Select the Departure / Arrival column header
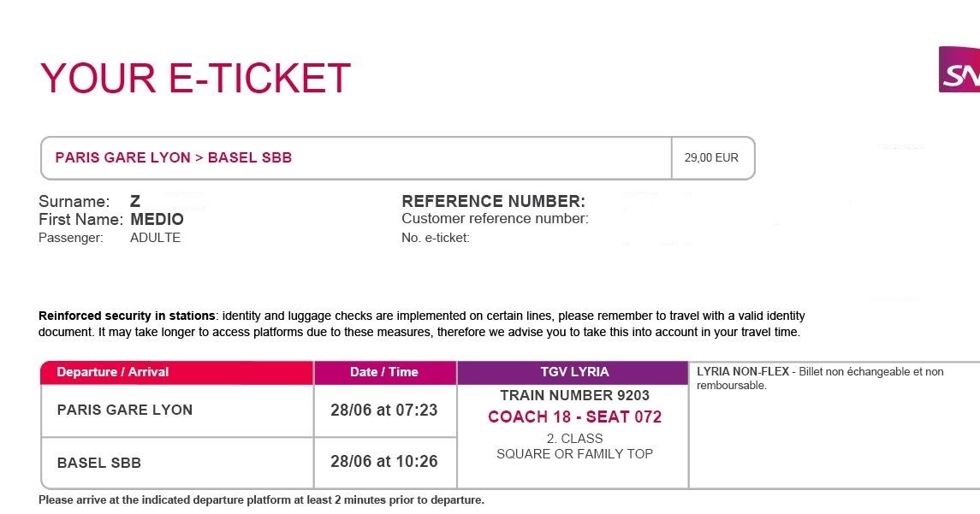980x514 pixels. coord(113,372)
